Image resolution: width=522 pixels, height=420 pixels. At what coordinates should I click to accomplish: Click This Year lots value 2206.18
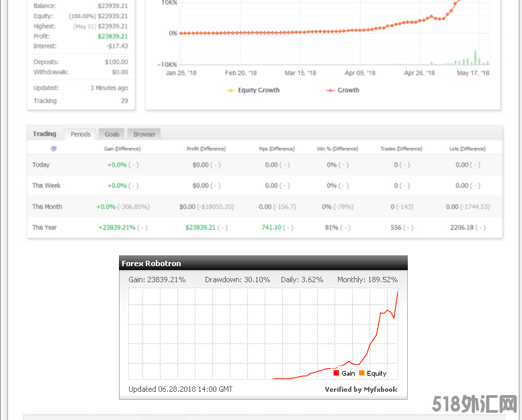coord(462,228)
